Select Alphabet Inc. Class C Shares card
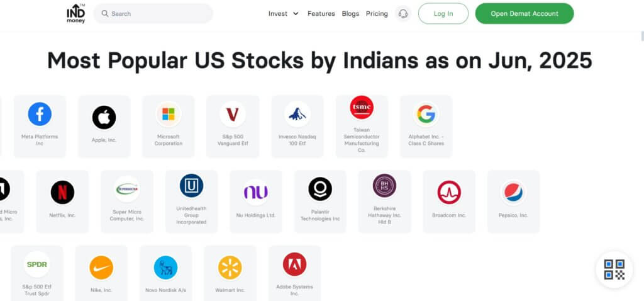This screenshot has height=301, width=644. coord(426,126)
